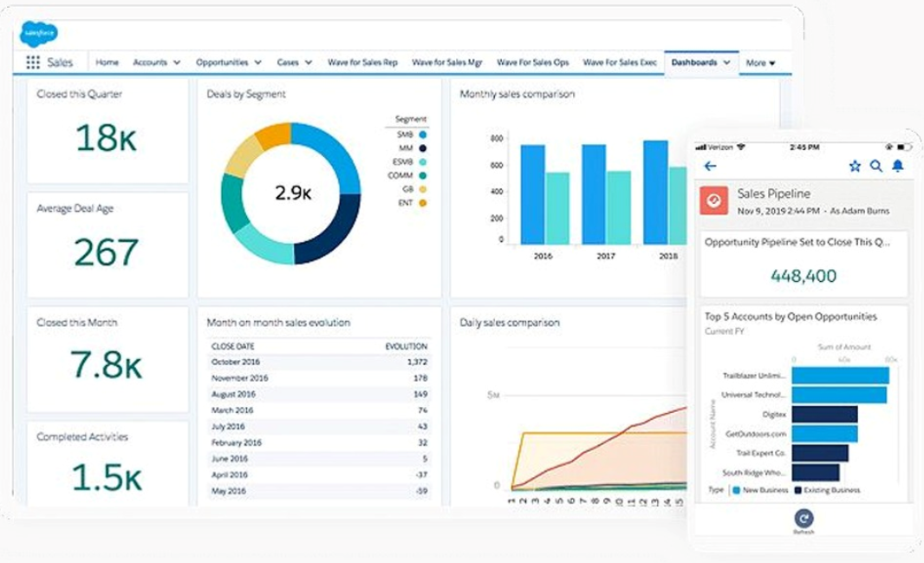Click the Trailblazer Unlimited bar in chart

(840, 376)
